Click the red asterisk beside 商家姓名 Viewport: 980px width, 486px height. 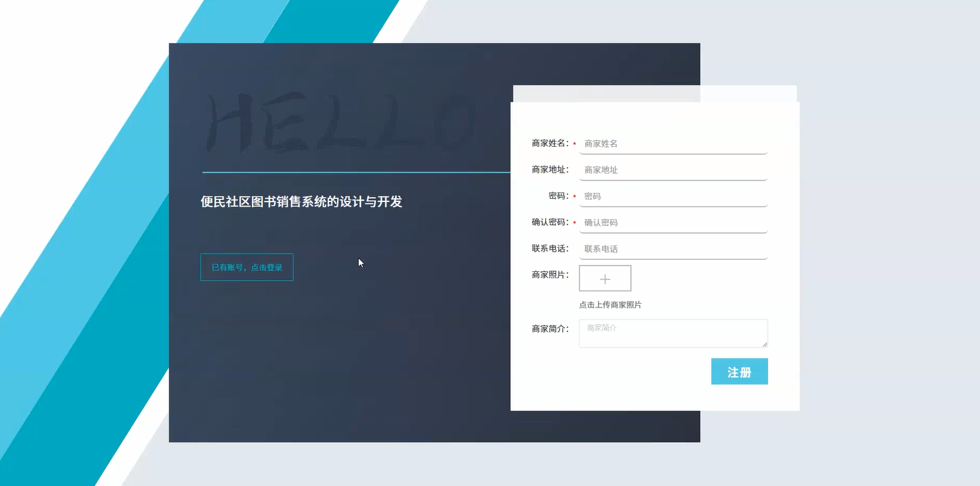coord(573,144)
